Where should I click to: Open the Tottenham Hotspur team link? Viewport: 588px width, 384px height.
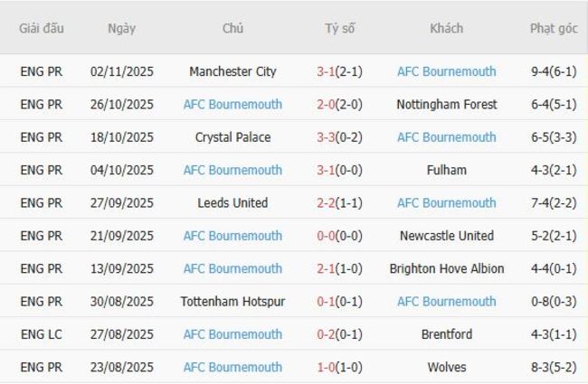(232, 302)
